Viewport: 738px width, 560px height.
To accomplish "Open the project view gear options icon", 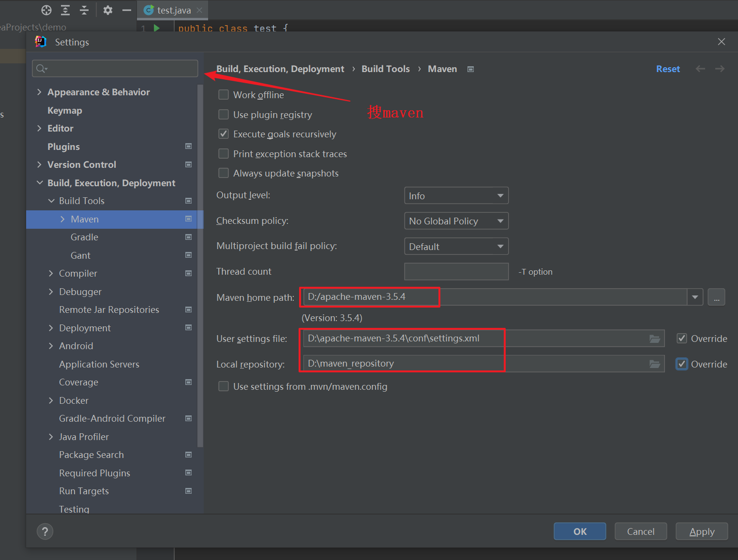I will point(108,10).
